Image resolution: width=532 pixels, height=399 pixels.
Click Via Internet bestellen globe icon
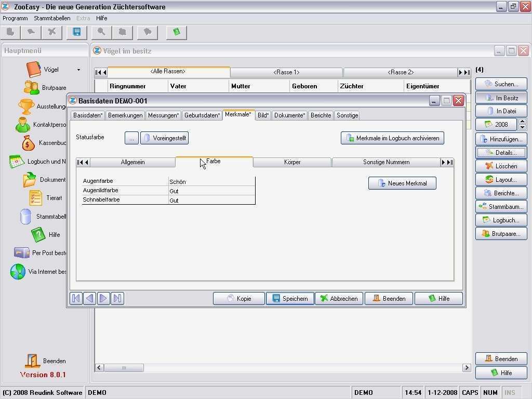click(x=18, y=271)
